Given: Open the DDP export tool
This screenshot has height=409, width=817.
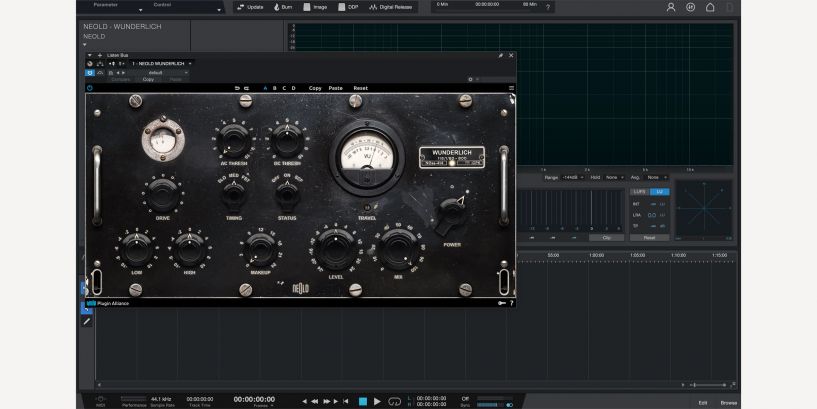Looking at the screenshot, I should (x=348, y=7).
